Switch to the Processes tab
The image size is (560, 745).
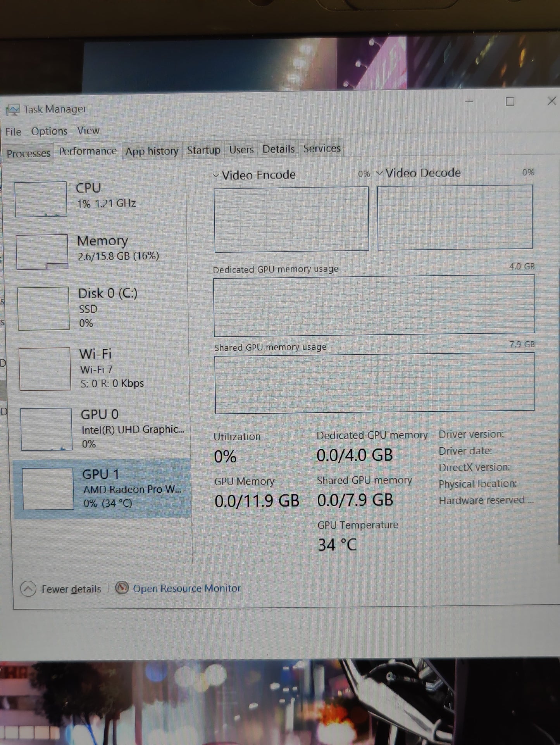coord(28,153)
